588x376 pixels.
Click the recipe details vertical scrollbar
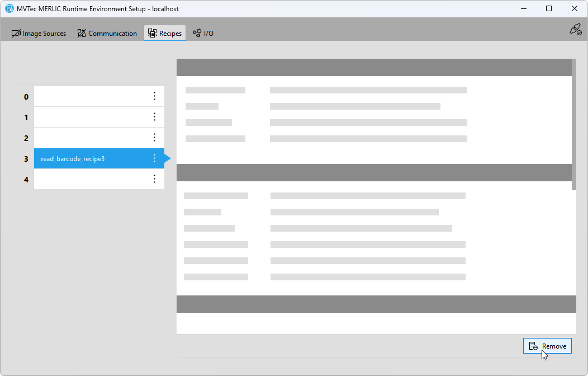[x=574, y=124]
